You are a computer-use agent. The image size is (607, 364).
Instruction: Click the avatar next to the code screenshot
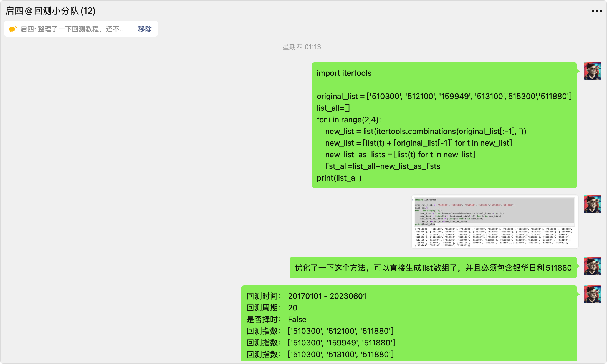pyautogui.click(x=592, y=204)
